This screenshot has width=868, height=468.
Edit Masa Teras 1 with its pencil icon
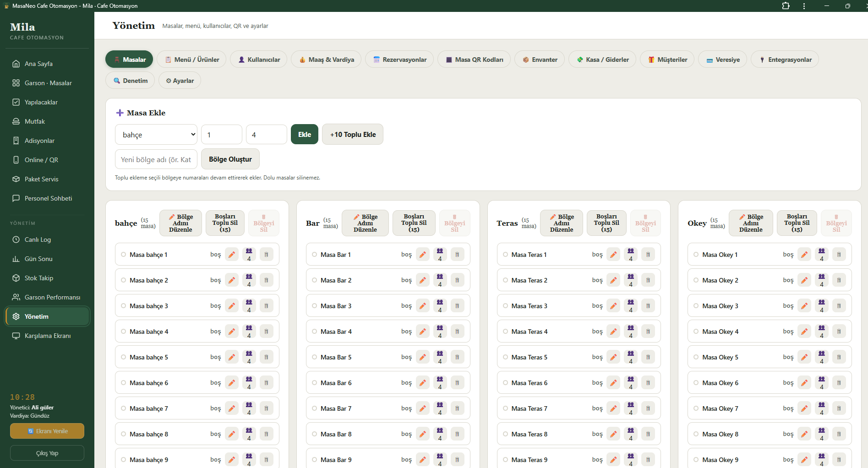click(x=614, y=254)
